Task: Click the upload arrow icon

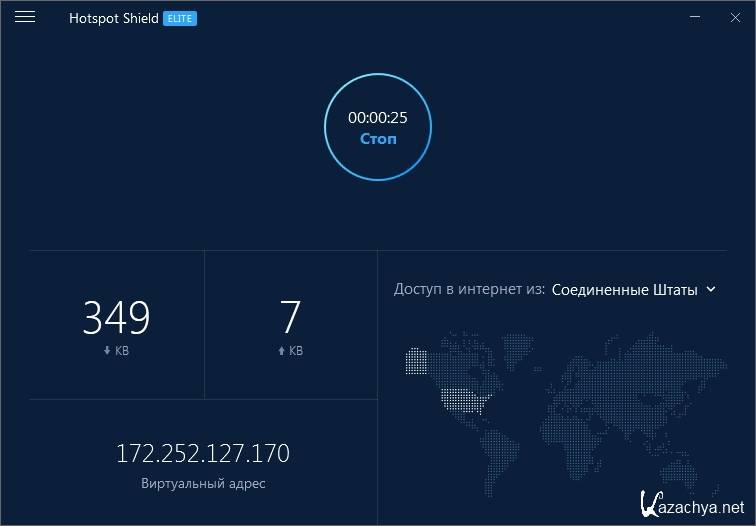Action: click(x=280, y=351)
